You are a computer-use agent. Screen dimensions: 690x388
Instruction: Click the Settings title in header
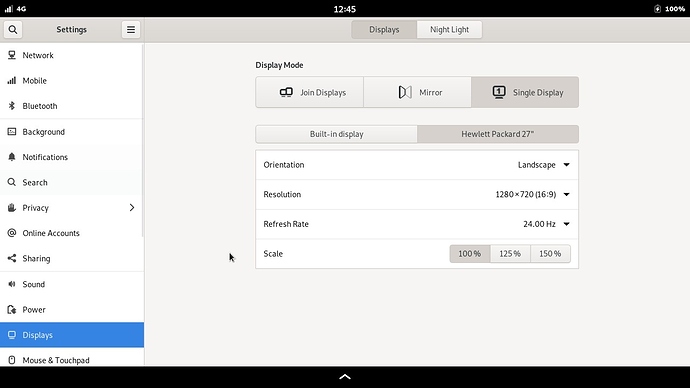[71, 29]
